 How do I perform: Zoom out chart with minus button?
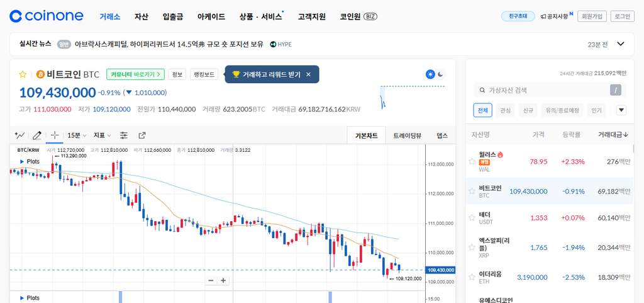211,280
